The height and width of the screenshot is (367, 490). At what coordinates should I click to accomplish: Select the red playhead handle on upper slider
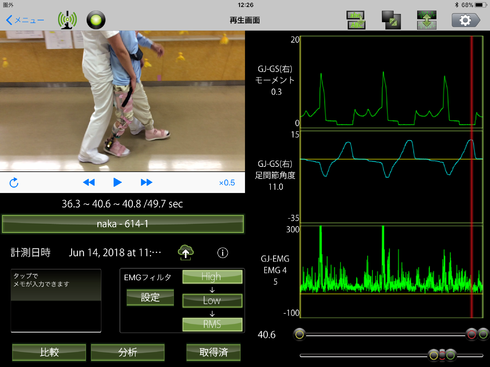pos(471,334)
